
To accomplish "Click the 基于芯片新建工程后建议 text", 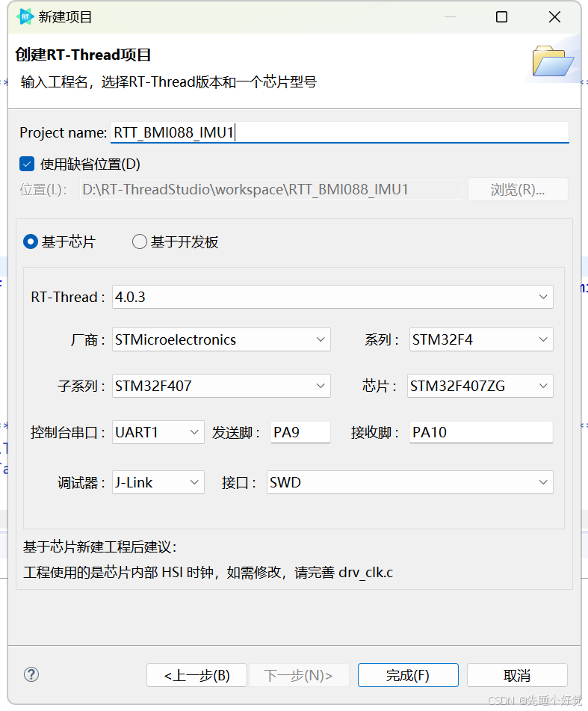I will (99, 547).
